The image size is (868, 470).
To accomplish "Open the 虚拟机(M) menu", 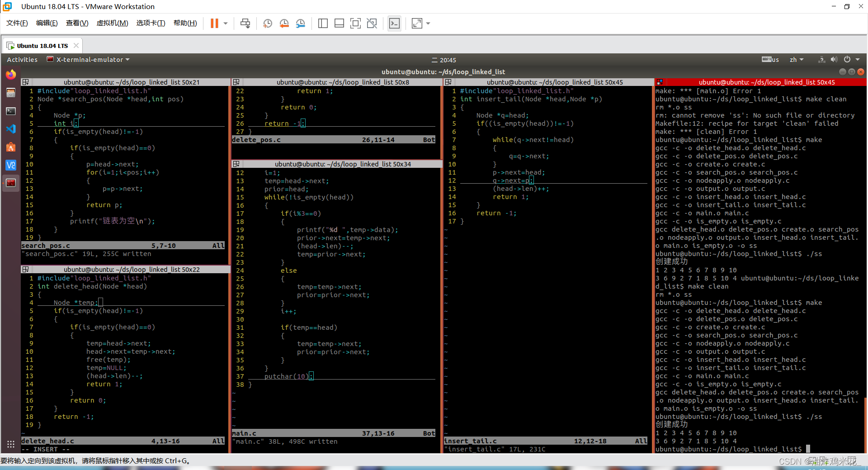I will click(112, 23).
